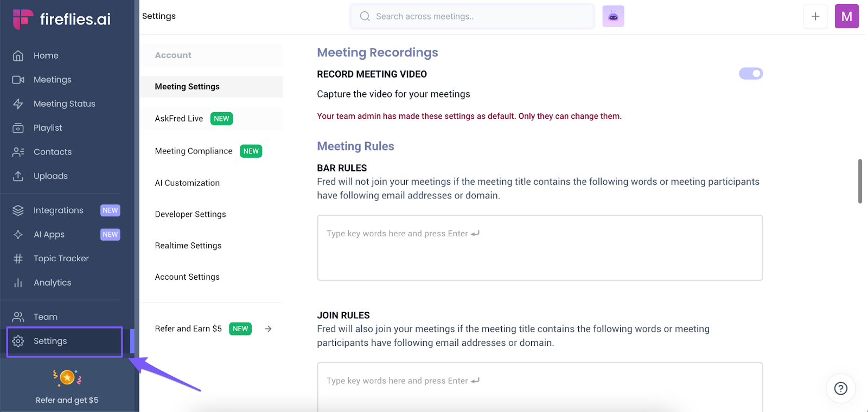Screen dimensions: 868x412
Task: Click the NEW badge beside Integrations
Action: coord(110,210)
